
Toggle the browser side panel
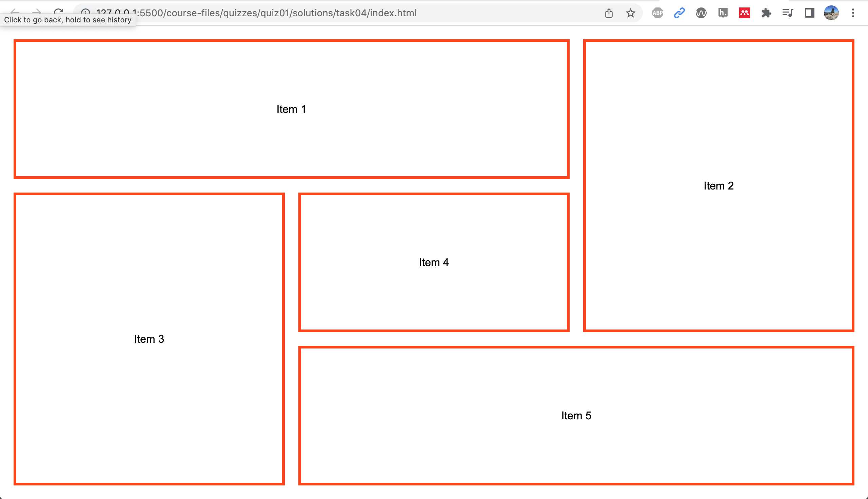point(809,13)
